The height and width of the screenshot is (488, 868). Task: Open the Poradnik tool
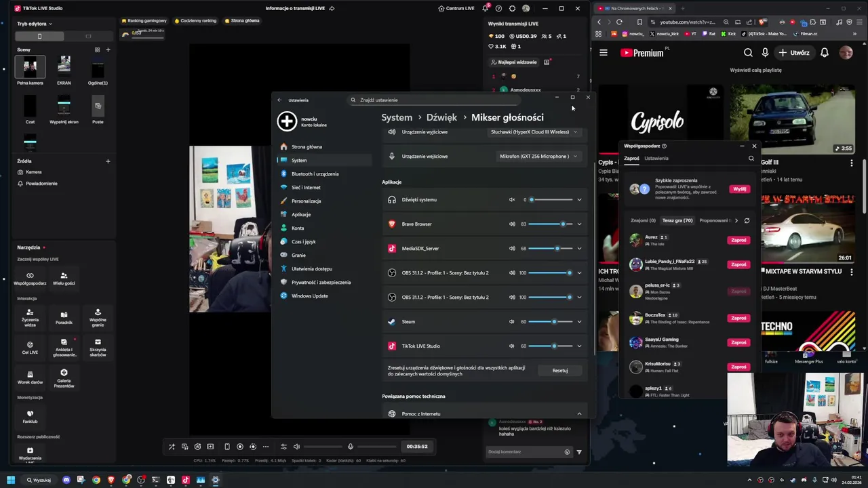pyautogui.click(x=64, y=318)
